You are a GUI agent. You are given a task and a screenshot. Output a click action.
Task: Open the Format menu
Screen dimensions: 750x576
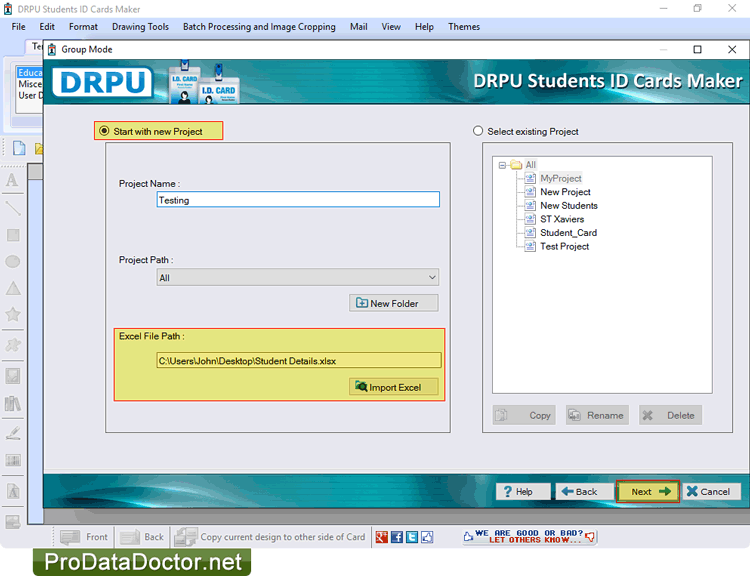coord(83,27)
